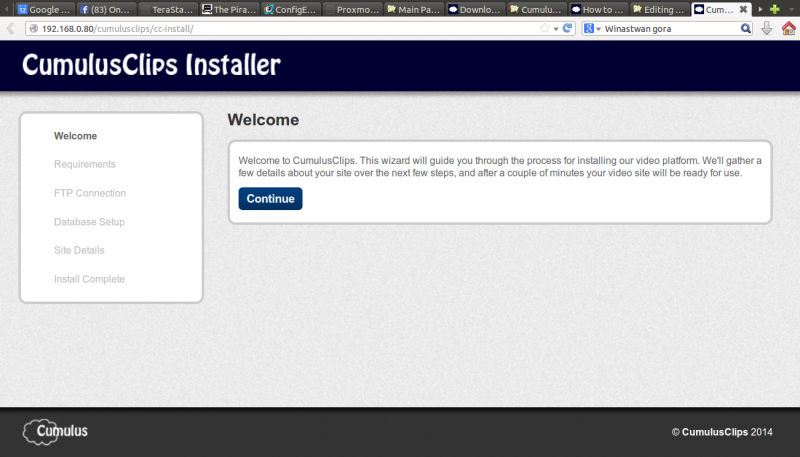This screenshot has height=457, width=800.
Task: Click the search magnifier icon
Action: 745,29
